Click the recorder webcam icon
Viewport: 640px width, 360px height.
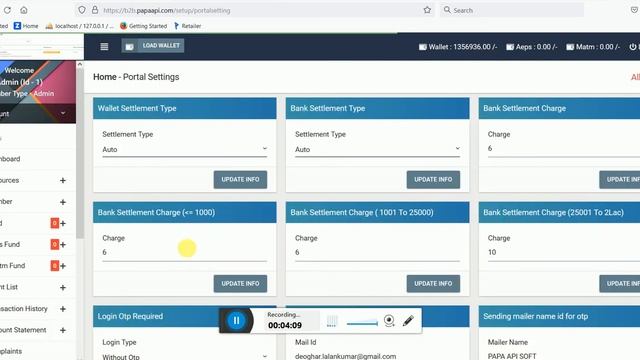click(389, 321)
